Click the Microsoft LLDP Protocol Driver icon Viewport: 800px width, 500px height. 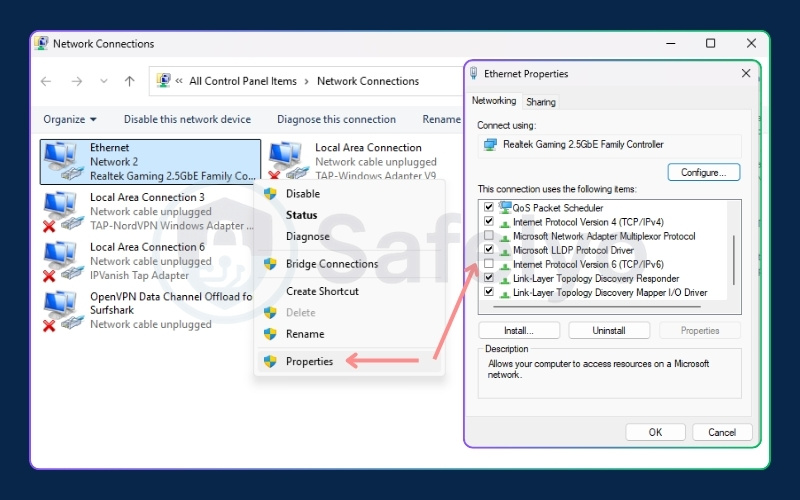(x=505, y=251)
